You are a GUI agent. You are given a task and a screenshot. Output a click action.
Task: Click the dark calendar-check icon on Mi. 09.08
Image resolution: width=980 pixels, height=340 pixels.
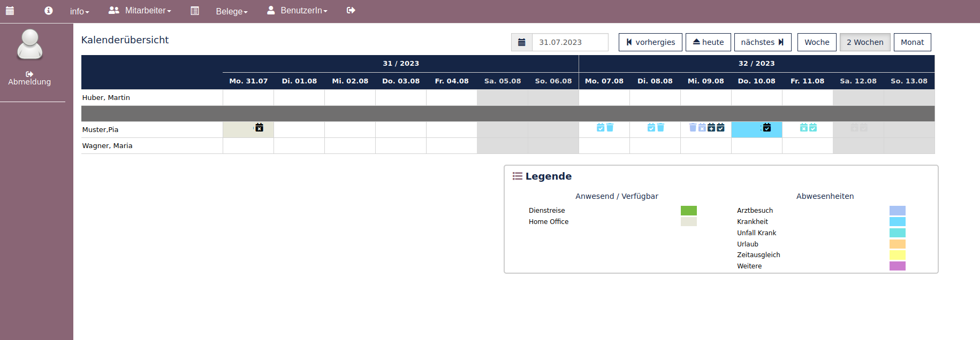(x=720, y=127)
